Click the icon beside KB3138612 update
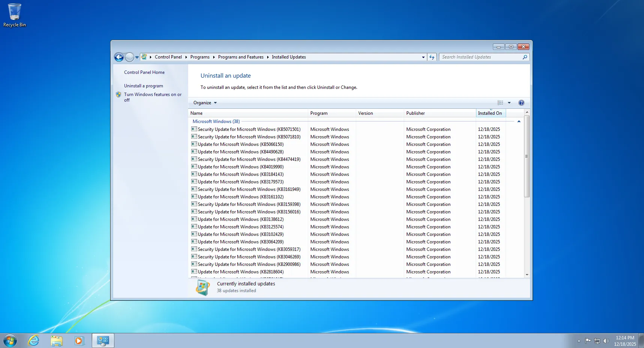Screen dimensions: 644x348 (194, 219)
